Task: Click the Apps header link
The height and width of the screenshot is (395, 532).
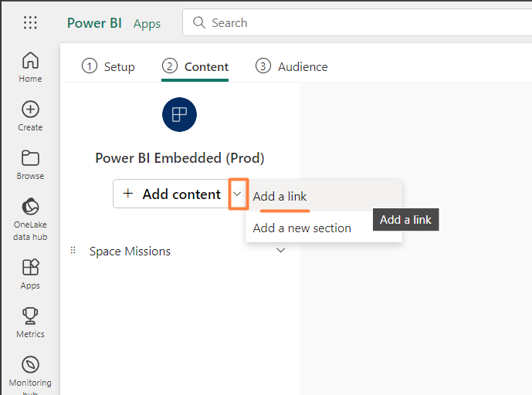Action: [x=147, y=23]
